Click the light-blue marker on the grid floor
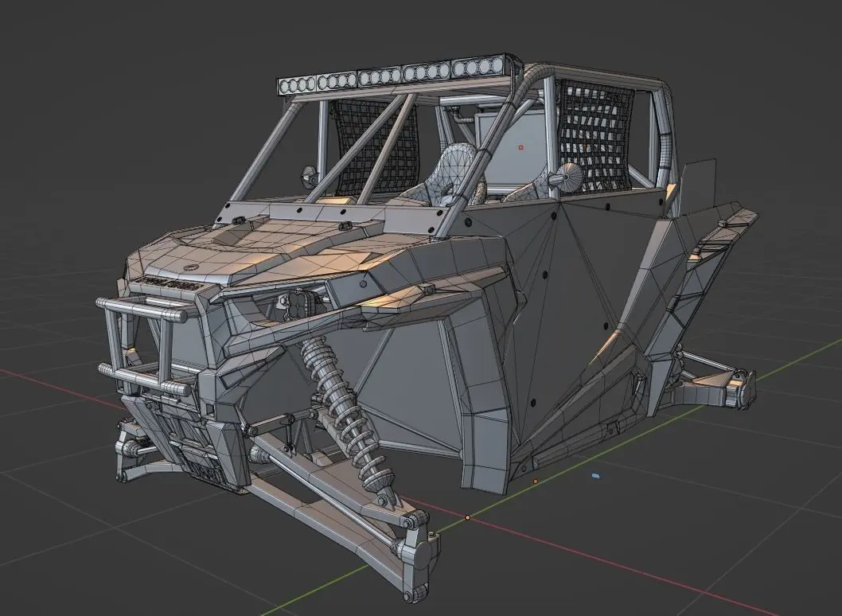 [x=595, y=476]
